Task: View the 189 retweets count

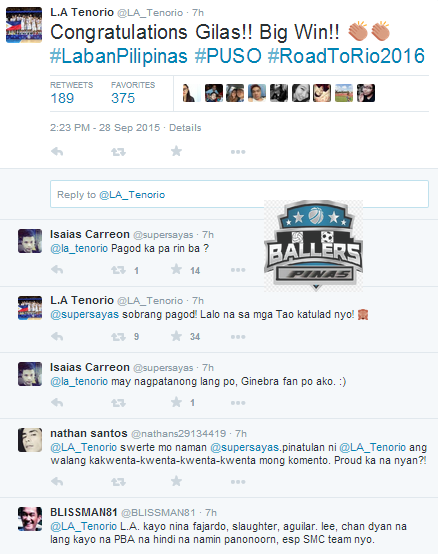Action: 62,98
